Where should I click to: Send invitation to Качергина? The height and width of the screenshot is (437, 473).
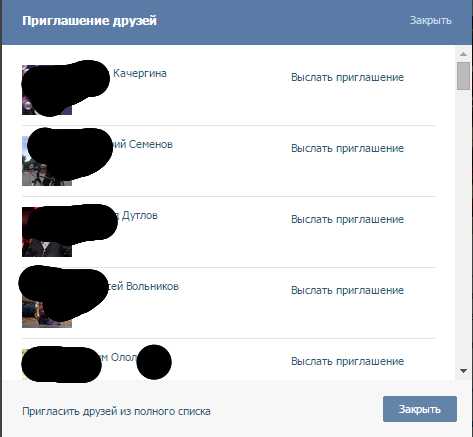(x=347, y=77)
